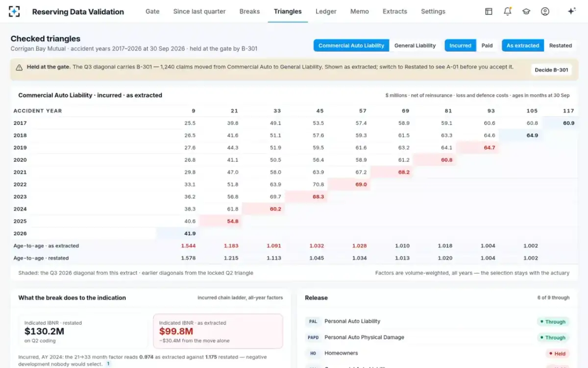Open the Memo tab
Image resolution: width=588 pixels, height=368 pixels.
pos(360,11)
